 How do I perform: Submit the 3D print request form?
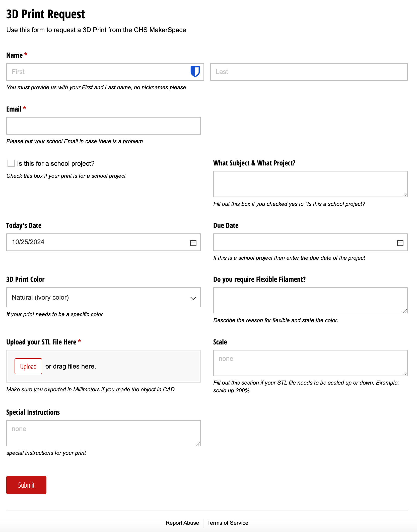(x=26, y=485)
